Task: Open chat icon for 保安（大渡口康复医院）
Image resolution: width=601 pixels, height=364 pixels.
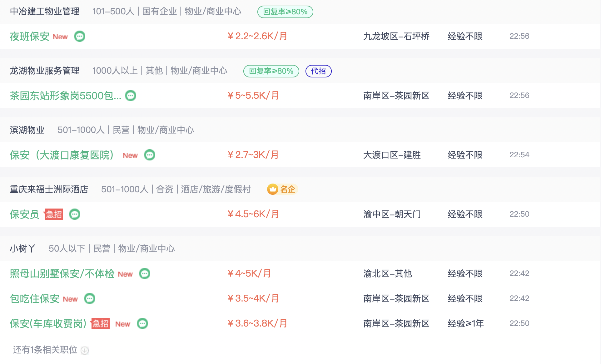Action: tap(150, 155)
